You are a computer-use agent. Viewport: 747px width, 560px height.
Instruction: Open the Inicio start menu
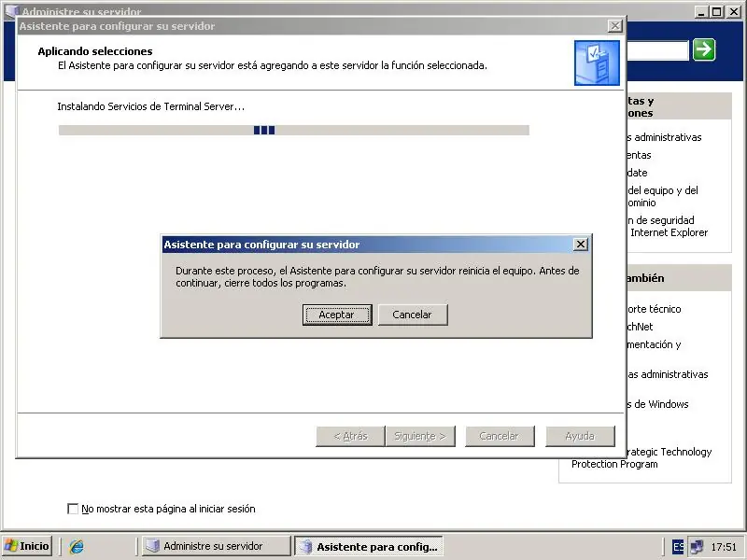point(27,546)
